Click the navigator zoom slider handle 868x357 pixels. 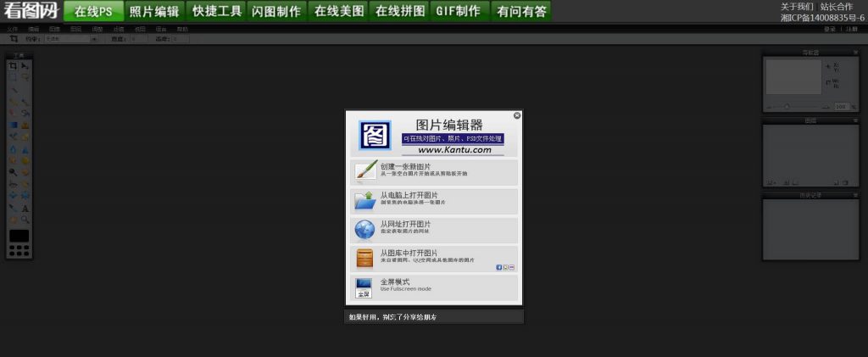coord(787,106)
